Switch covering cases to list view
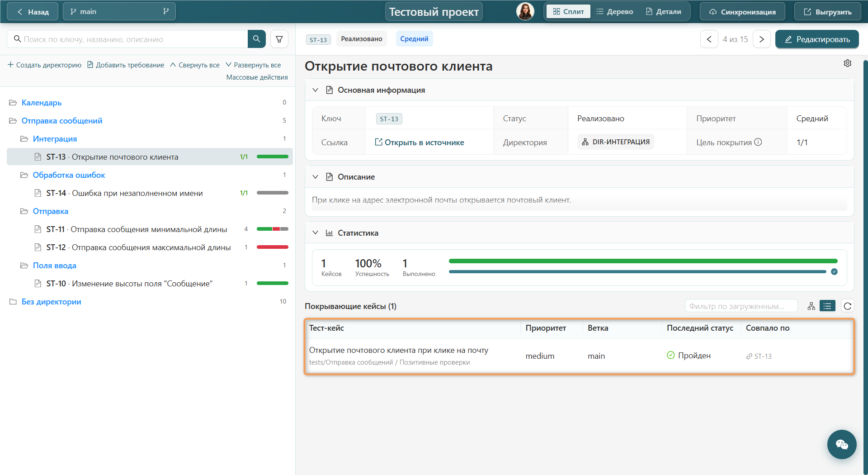The width and height of the screenshot is (868, 475). click(827, 306)
